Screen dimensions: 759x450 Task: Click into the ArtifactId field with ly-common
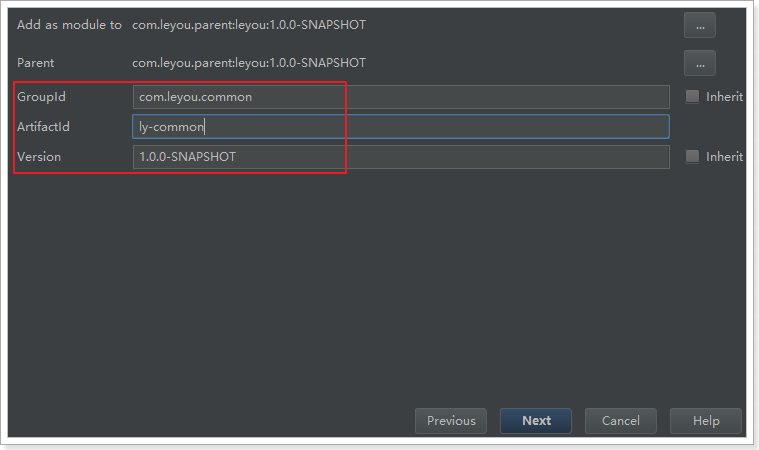[400, 127]
